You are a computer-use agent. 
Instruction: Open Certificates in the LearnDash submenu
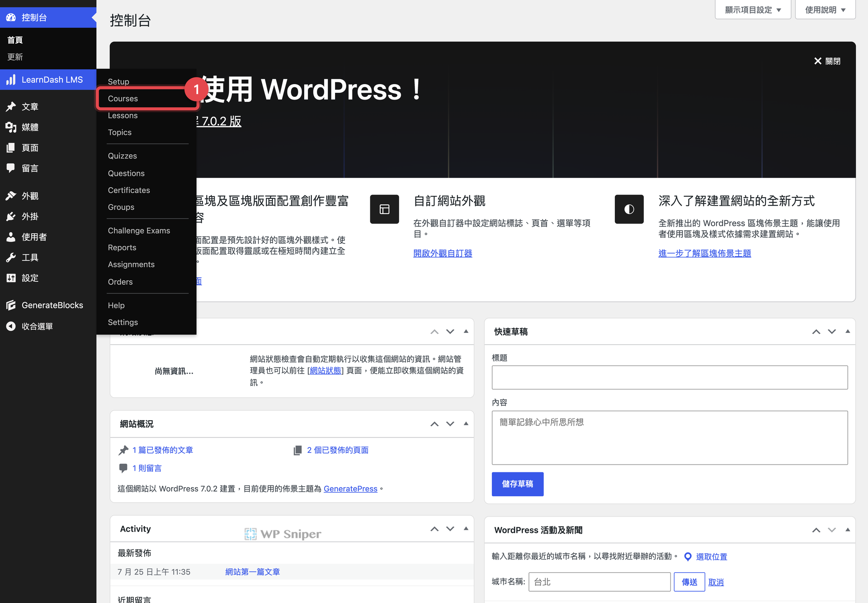click(x=129, y=190)
